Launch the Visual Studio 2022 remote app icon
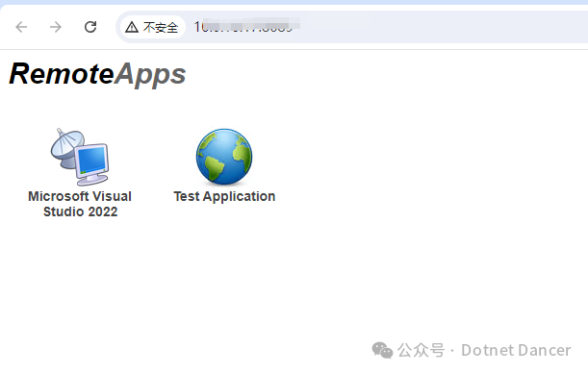The width and height of the screenshot is (588, 373). pyautogui.click(x=80, y=157)
